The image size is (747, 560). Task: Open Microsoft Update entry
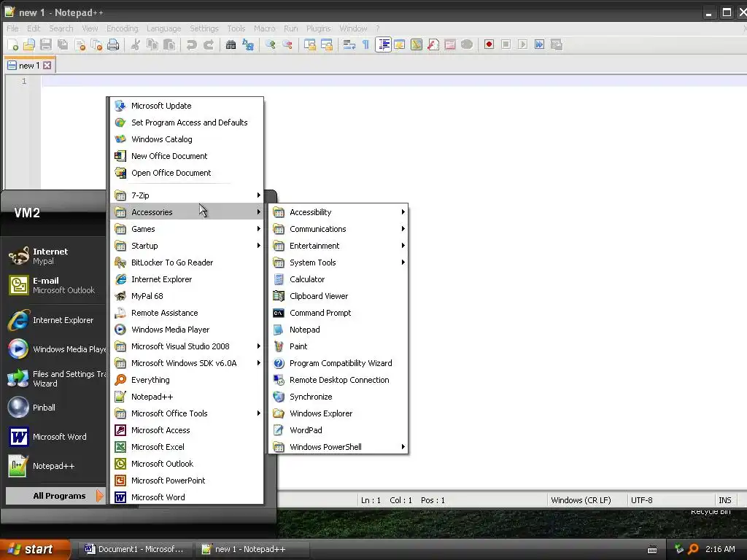pyautogui.click(x=187, y=106)
